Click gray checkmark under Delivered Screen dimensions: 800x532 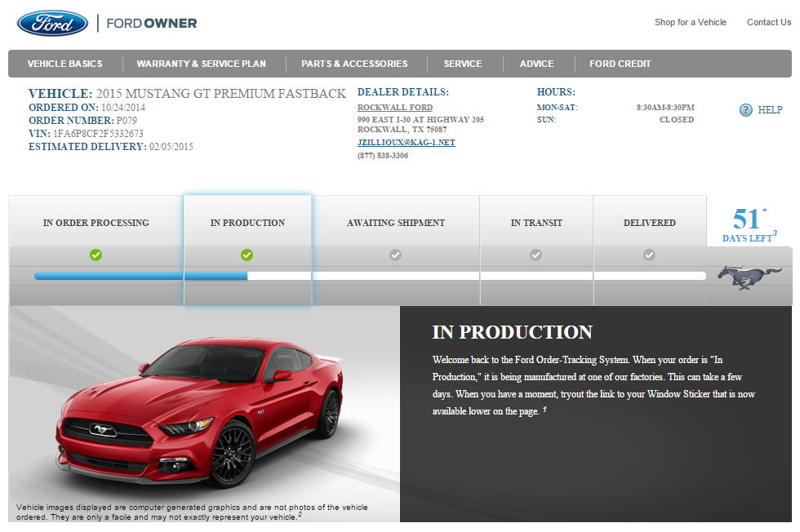click(649, 255)
